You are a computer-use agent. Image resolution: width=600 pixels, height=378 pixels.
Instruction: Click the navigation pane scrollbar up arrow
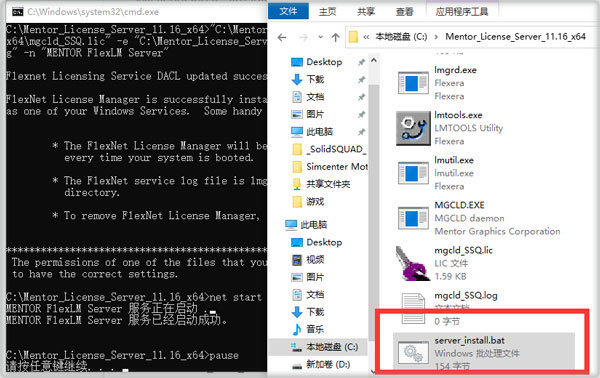click(374, 60)
